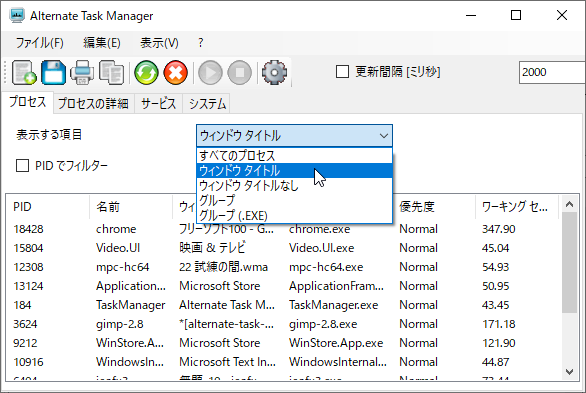Click the new document toolbar icon
Image resolution: width=586 pixels, height=393 pixels.
point(24,72)
